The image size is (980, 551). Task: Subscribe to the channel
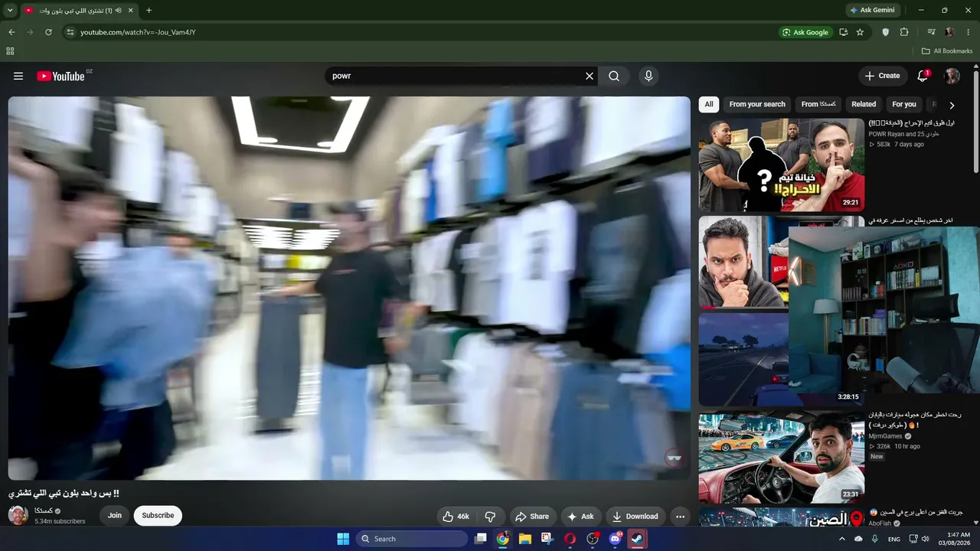click(x=158, y=516)
